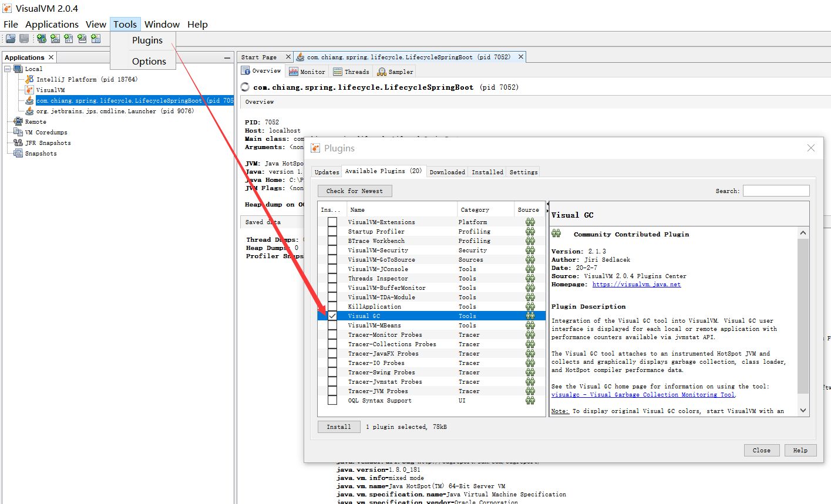831x504 pixels.
Task: Click the community source icon for Visual GC row
Action: pyautogui.click(x=530, y=316)
